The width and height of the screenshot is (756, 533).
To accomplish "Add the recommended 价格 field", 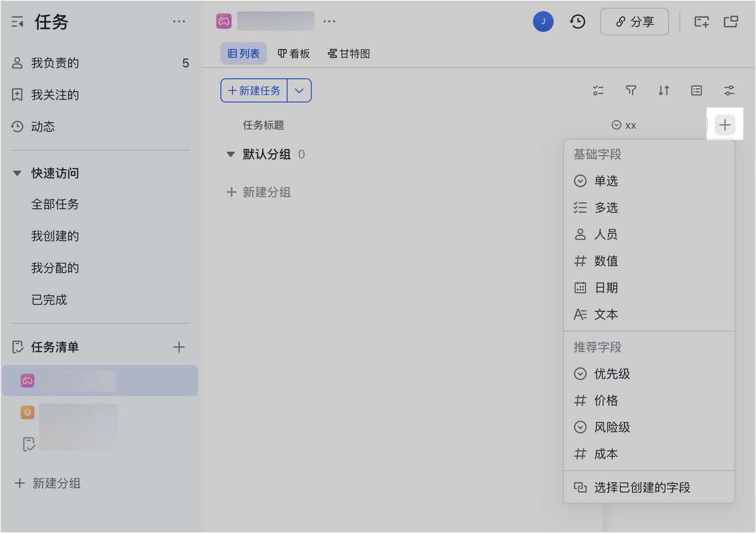I will pos(649,401).
